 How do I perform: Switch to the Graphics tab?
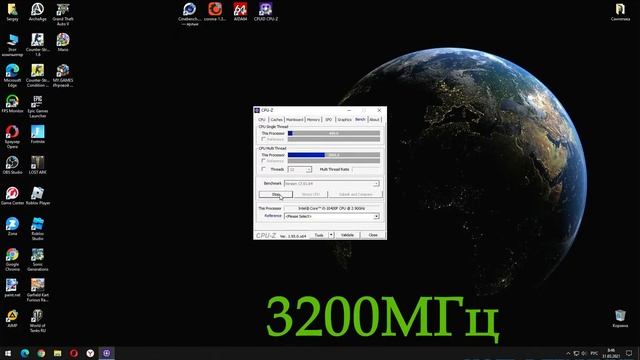coord(344,120)
